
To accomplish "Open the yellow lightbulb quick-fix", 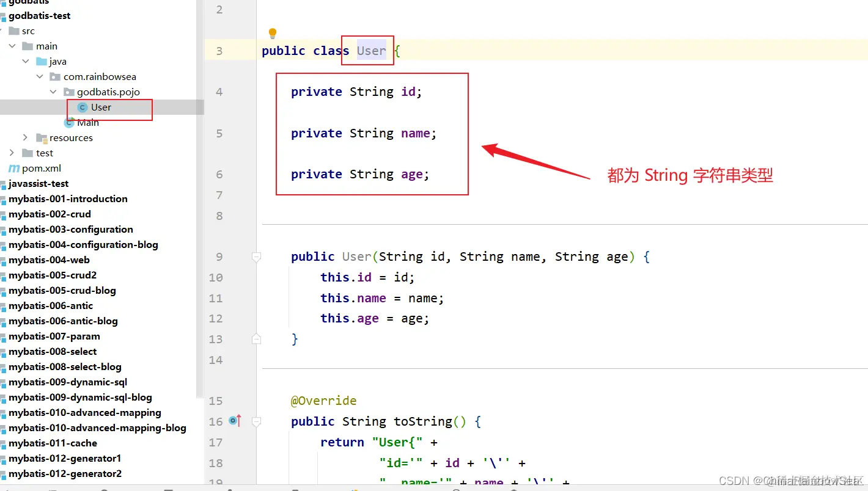I will (273, 33).
